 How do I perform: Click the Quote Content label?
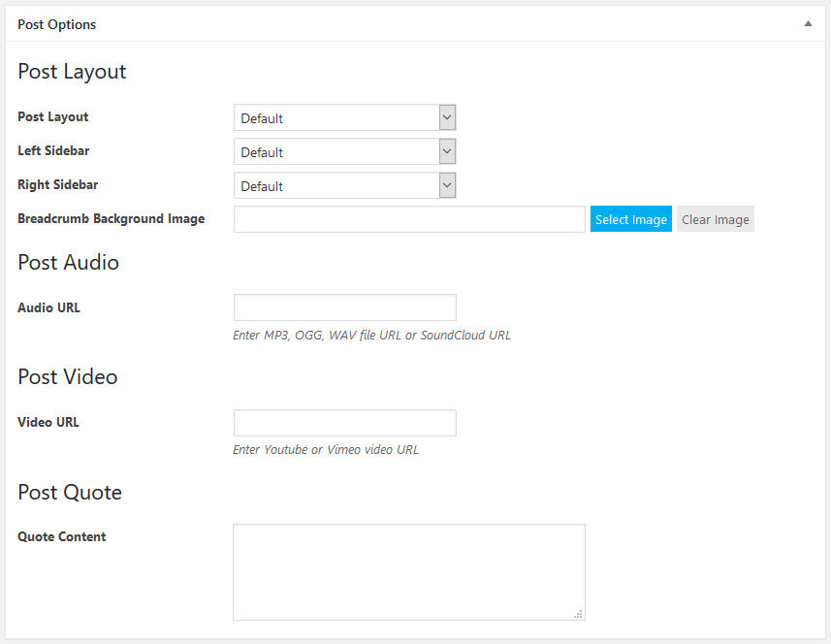tap(62, 537)
